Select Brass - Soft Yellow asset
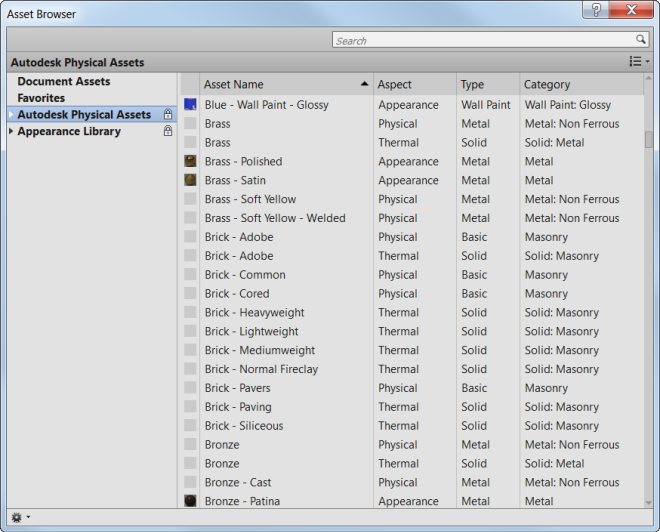Image resolution: width=660 pixels, height=532 pixels. 250,200
